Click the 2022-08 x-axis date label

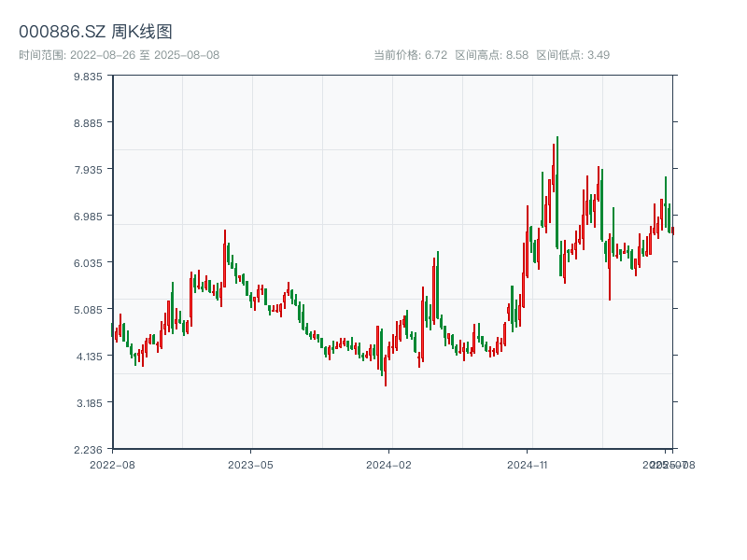[112, 464]
